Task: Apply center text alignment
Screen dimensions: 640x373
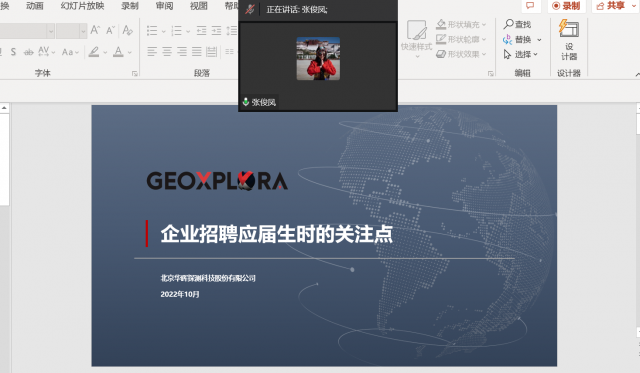Action: [167, 51]
